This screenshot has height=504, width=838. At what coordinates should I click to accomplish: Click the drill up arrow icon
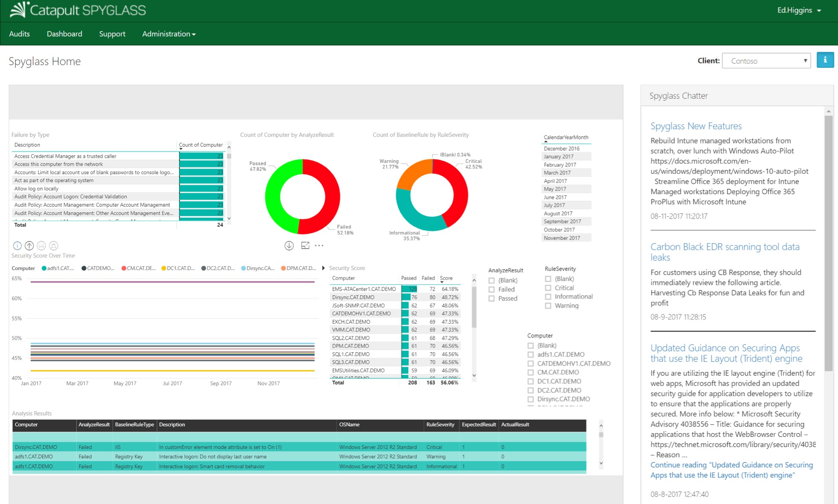pos(29,246)
